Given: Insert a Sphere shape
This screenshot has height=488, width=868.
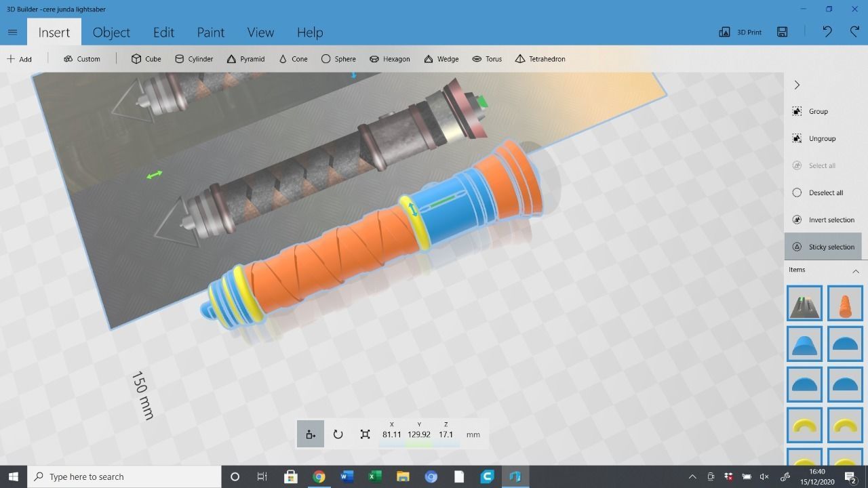Looking at the screenshot, I should [x=338, y=59].
